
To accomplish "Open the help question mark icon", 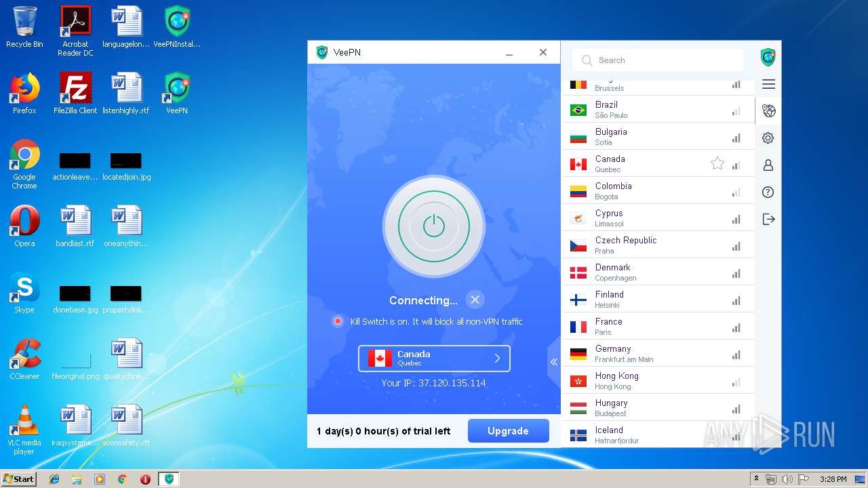I will point(768,192).
